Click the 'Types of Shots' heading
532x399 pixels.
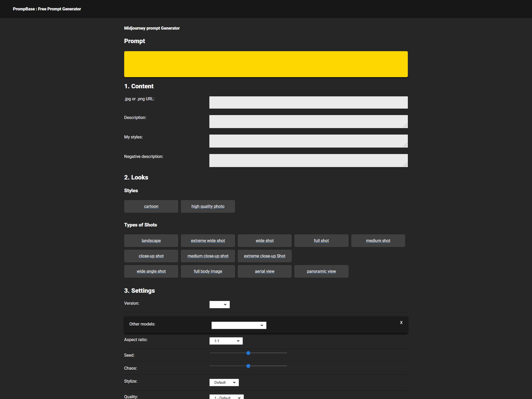pyautogui.click(x=141, y=225)
